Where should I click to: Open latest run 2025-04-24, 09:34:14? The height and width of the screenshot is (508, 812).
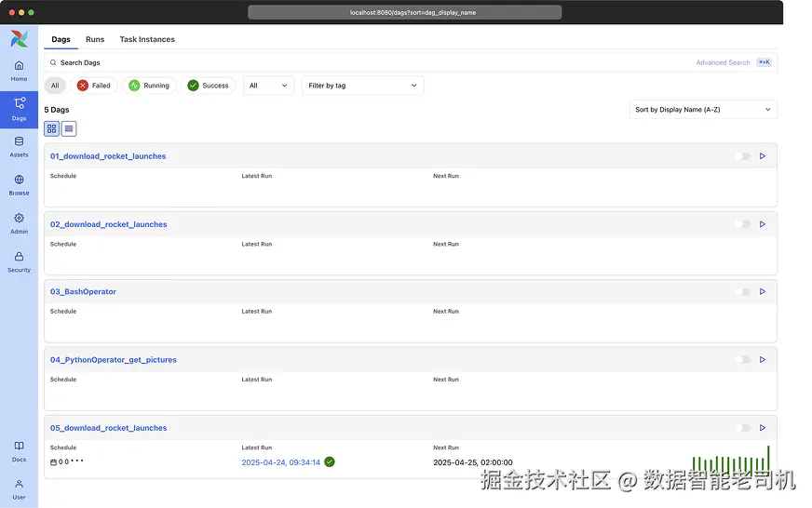280,462
